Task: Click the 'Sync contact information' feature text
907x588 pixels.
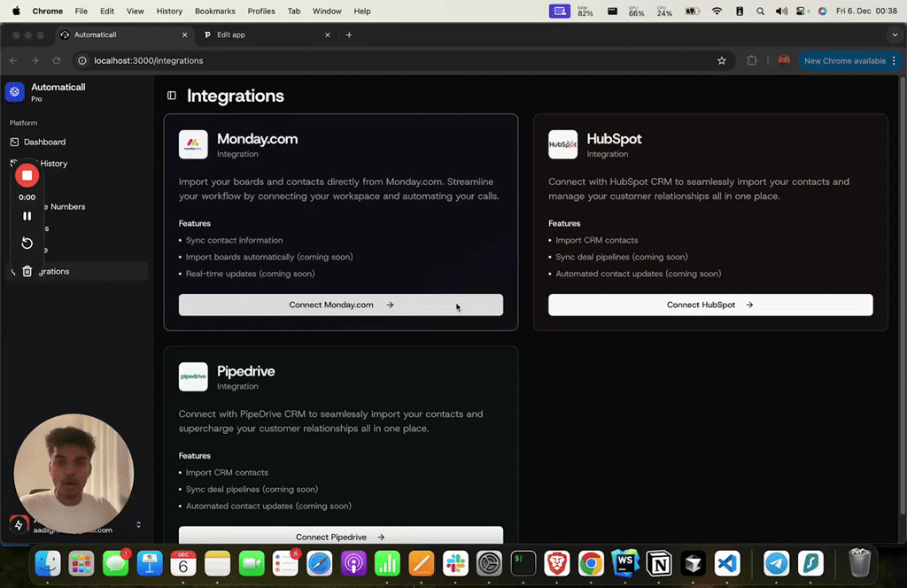Action: point(234,240)
